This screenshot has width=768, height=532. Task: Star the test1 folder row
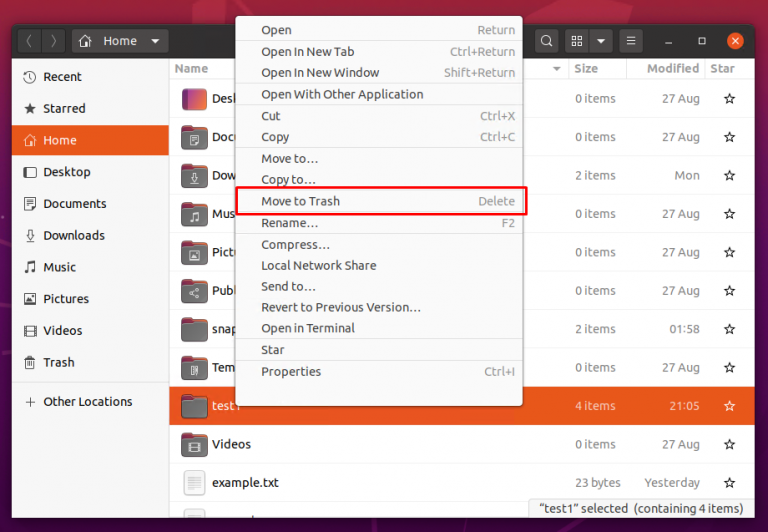[729, 406]
